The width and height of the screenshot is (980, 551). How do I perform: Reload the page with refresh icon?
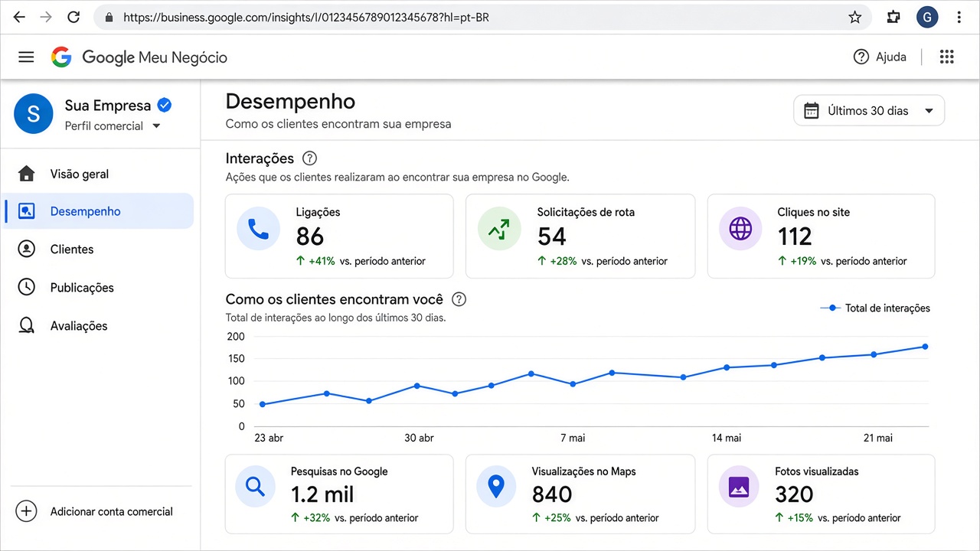(73, 17)
